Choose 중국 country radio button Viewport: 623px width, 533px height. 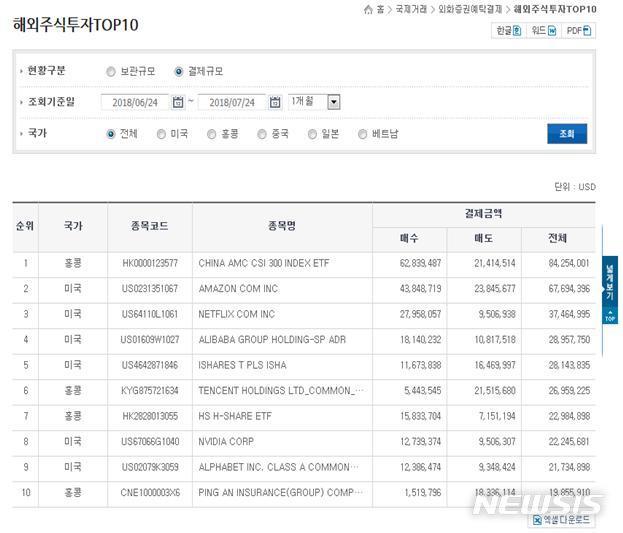(x=262, y=134)
